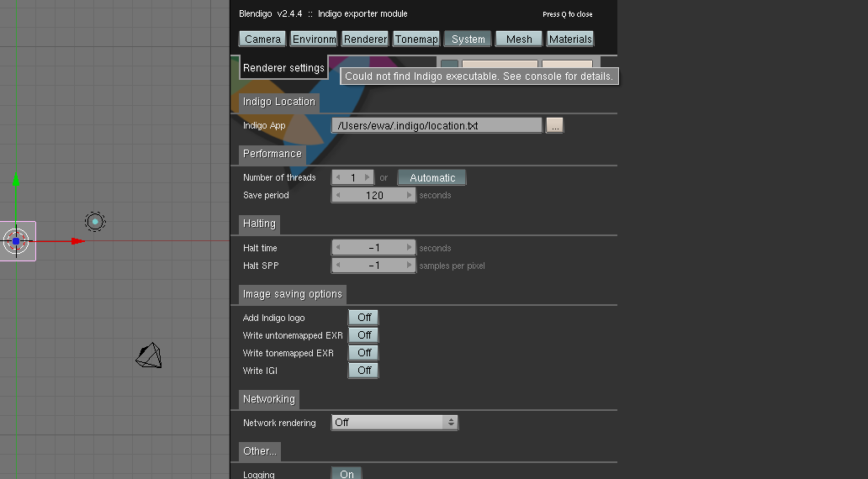This screenshot has width=868, height=479.
Task: Click the Image saving options label
Action: [x=293, y=294]
